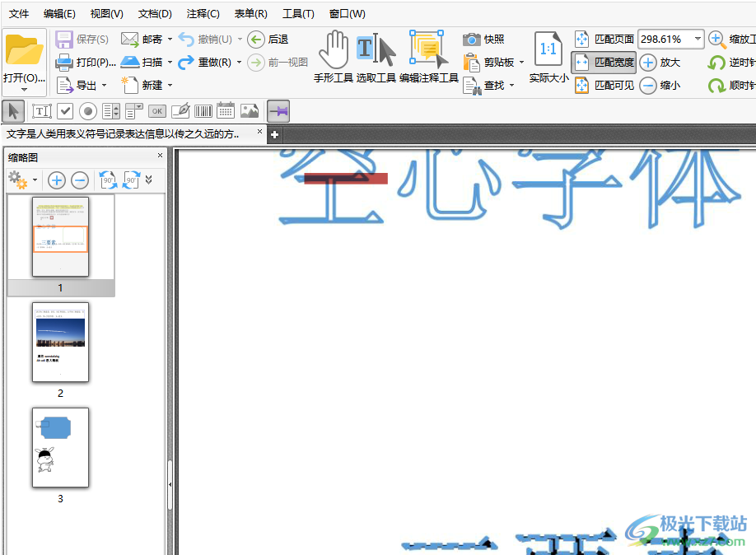The width and height of the screenshot is (756, 555).
Task: Open the 文档(D) menu
Action: coord(155,13)
